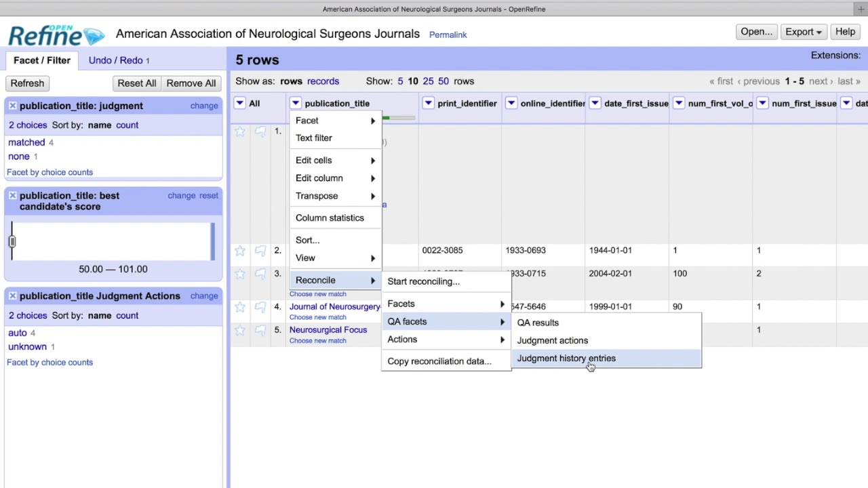
Task: Show 25 rows per page
Action: [x=428, y=81]
